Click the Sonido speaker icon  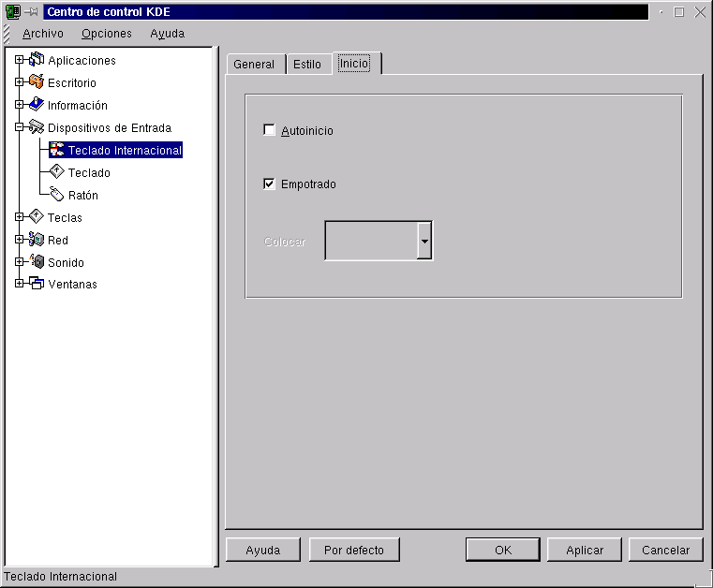point(37,262)
